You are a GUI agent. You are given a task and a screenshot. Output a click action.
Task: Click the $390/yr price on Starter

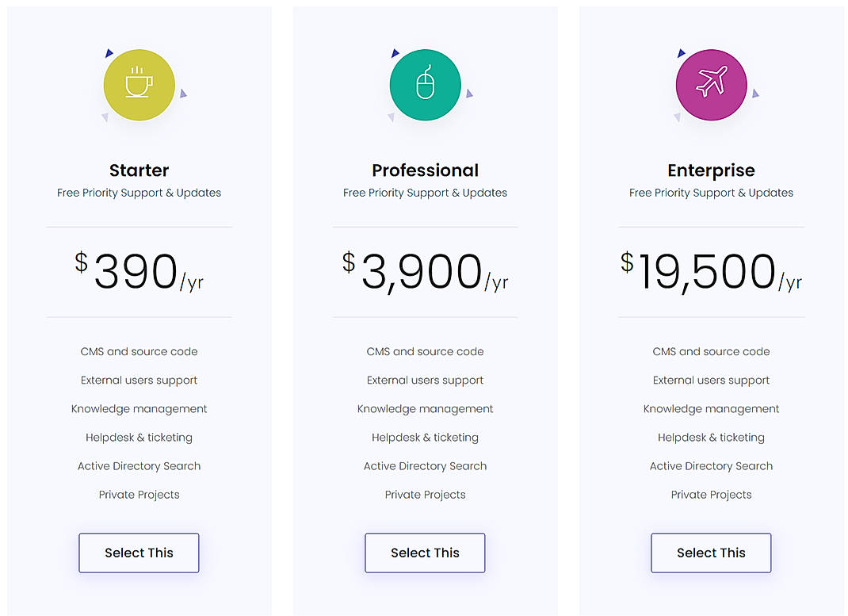pos(139,272)
